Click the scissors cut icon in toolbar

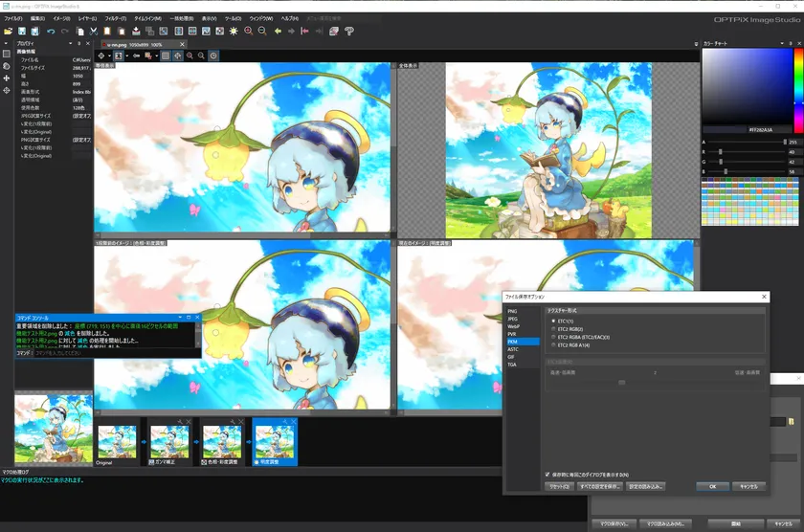point(95,31)
